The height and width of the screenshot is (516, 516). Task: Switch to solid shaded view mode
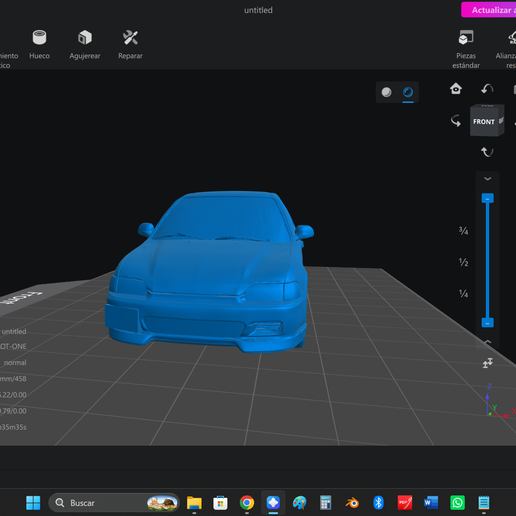coord(386,92)
